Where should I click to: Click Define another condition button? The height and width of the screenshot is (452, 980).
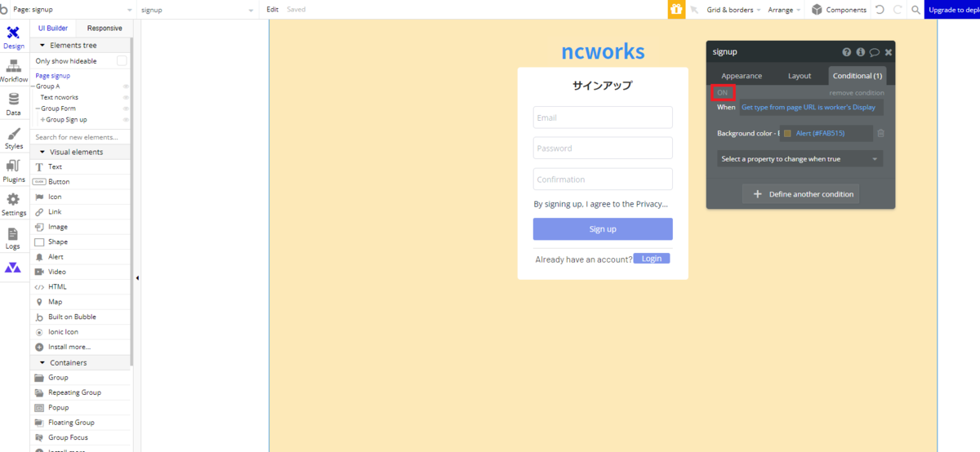tap(800, 194)
